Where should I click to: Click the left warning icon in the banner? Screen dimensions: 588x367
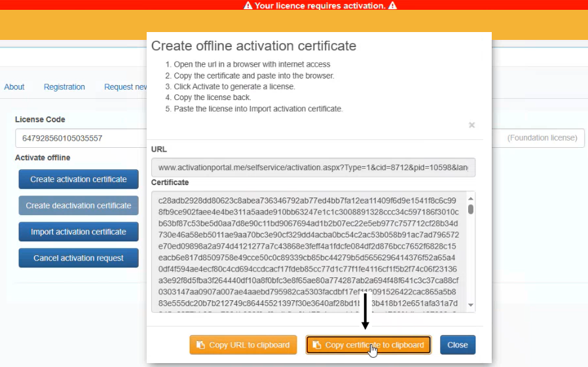248,5
